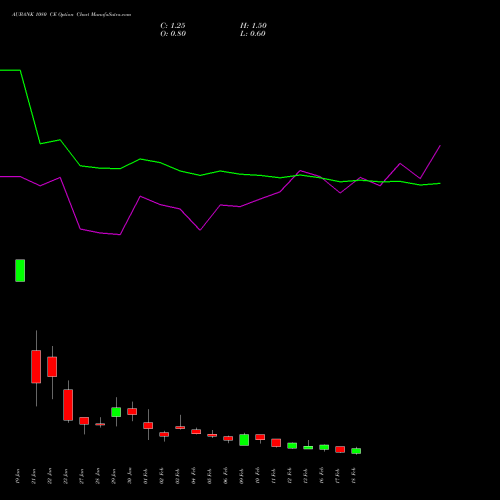The height and width of the screenshot is (500, 500).
Task: Select the red 03 Feb candle
Action: pyautogui.click(x=180, y=427)
